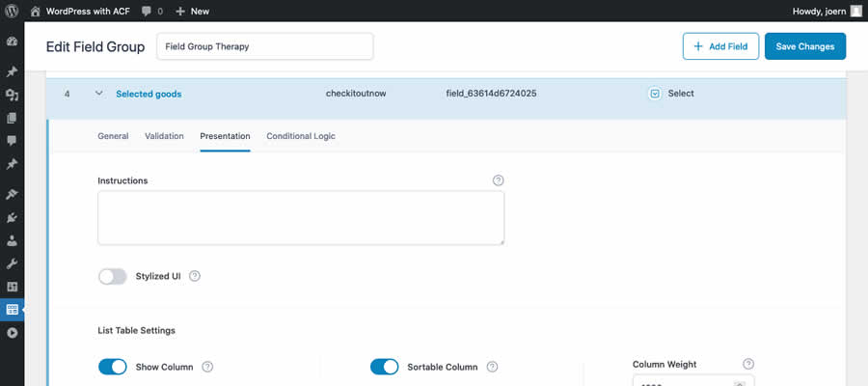Open help tooltip for Column Weight
This screenshot has height=386, width=868.
pos(748,364)
